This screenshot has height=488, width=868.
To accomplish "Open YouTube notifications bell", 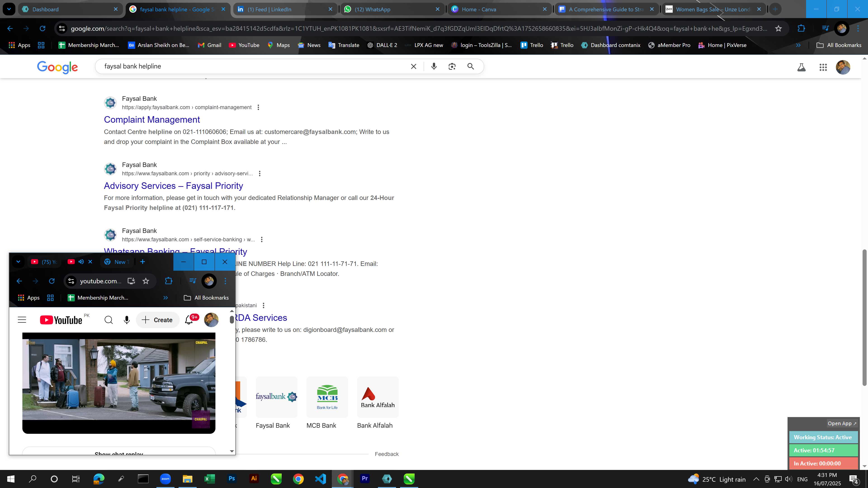I will 189,320.
